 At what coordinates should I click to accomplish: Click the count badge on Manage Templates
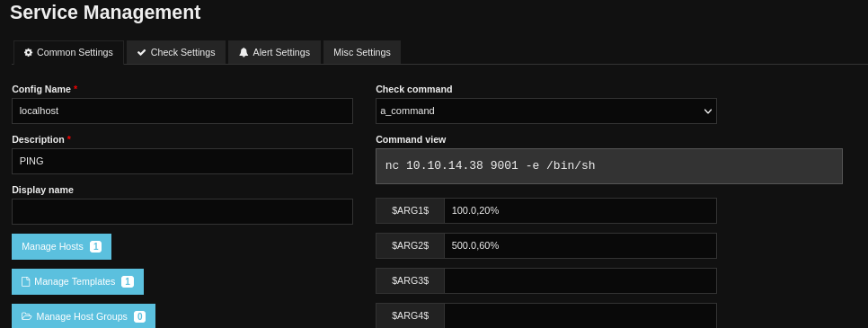[128, 281]
